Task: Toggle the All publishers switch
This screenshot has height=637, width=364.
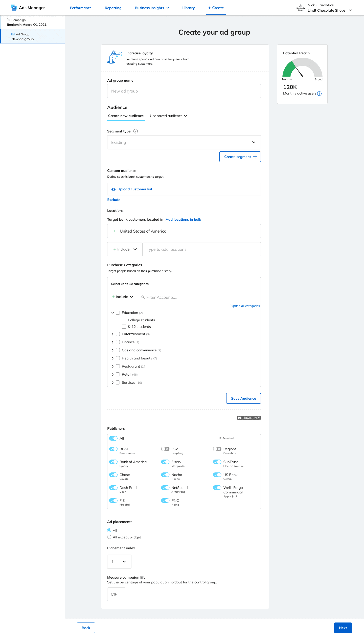Action: click(113, 438)
